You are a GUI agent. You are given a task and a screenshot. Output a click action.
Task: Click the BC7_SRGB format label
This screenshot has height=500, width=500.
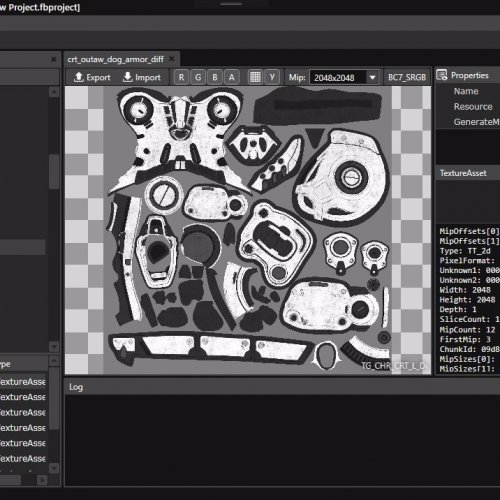tap(407, 77)
